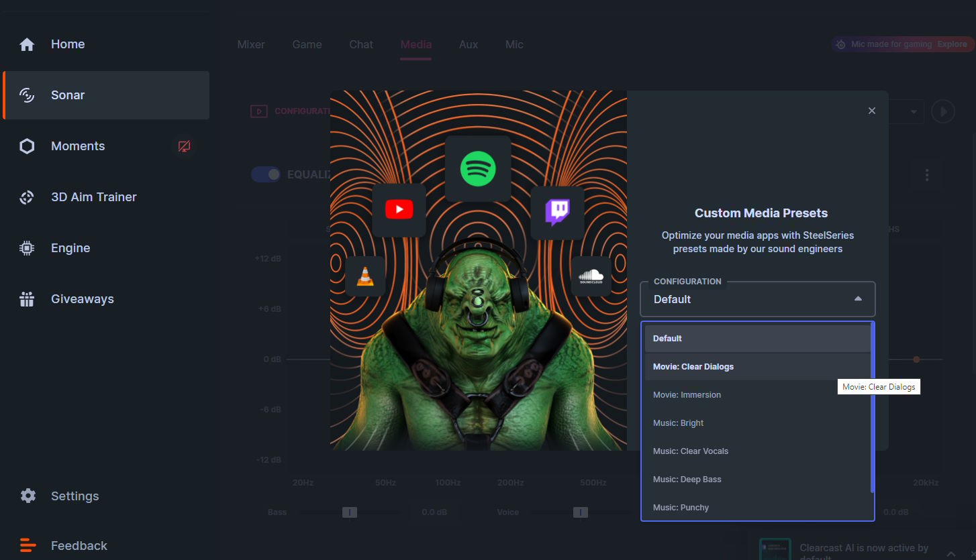Viewport: 976px width, 560px height.
Task: Select Music: Clear Vocals preset
Action: pos(758,451)
